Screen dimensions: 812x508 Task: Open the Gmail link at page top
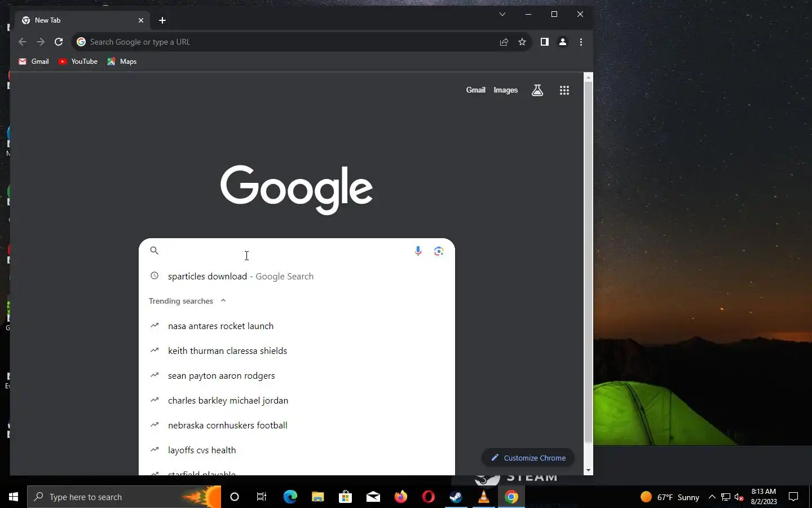point(475,90)
